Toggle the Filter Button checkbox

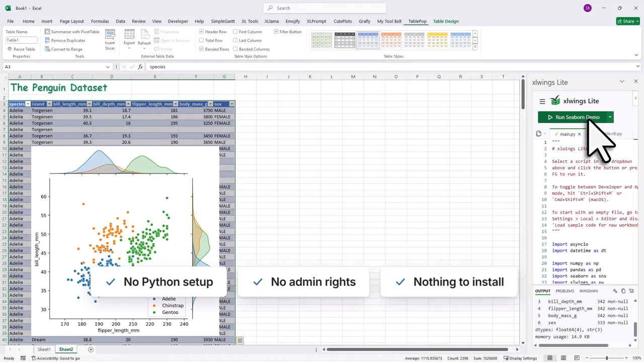point(276,32)
